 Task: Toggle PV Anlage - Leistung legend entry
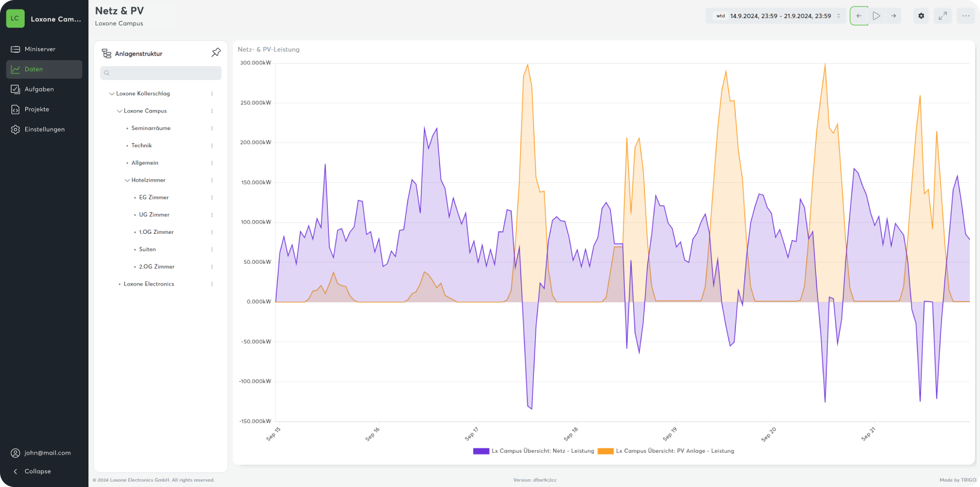[x=675, y=451]
